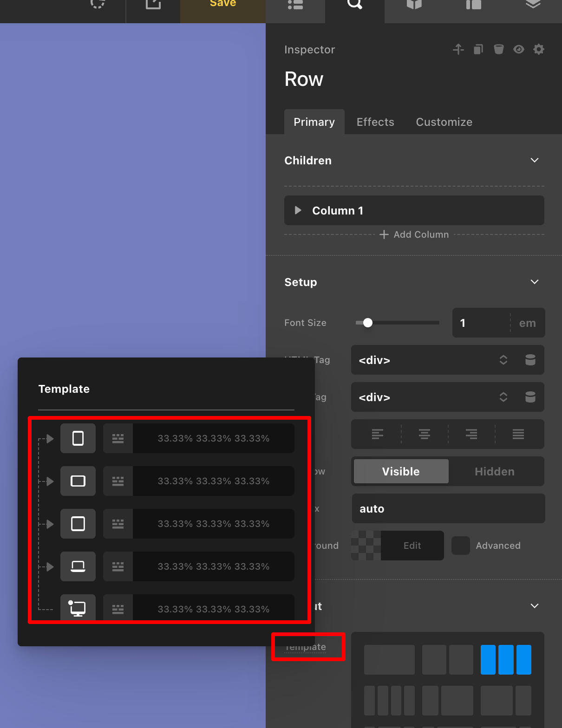Click the Save button
The height and width of the screenshot is (728, 562).
click(223, 5)
